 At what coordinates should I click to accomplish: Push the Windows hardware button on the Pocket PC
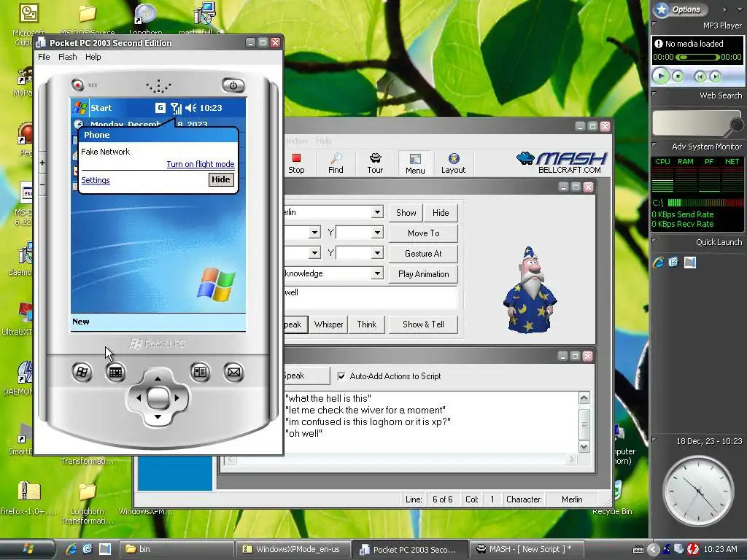tap(82, 372)
